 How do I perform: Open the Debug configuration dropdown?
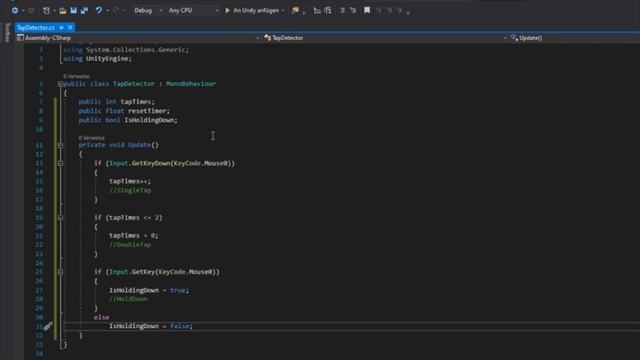(148, 10)
